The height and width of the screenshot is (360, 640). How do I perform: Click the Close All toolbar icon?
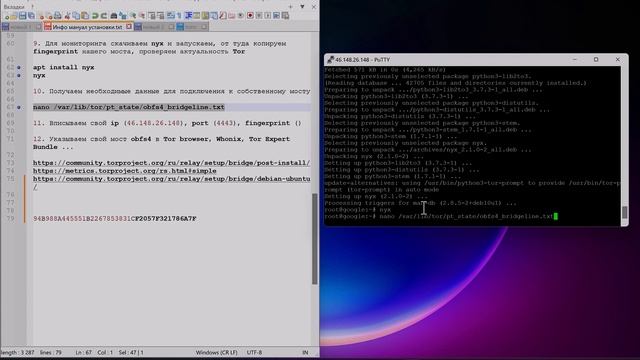pyautogui.click(x=49, y=16)
